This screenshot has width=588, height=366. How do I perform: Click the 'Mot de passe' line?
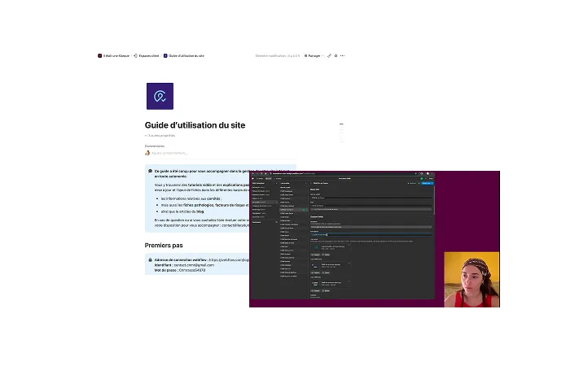tap(180, 270)
